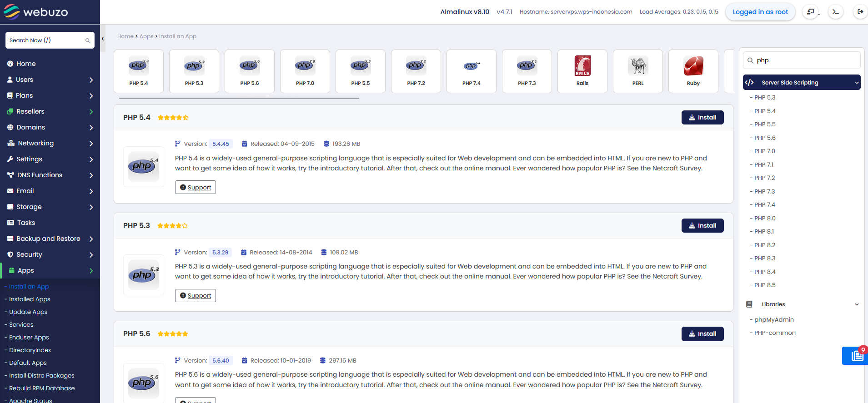Select PHP 8.3 in category list
The height and width of the screenshot is (403, 868).
(765, 258)
